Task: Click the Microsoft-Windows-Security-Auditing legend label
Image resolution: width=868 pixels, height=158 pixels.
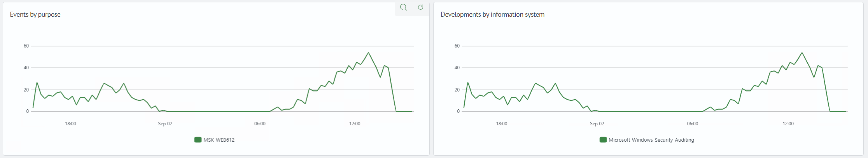Action: tap(651, 140)
